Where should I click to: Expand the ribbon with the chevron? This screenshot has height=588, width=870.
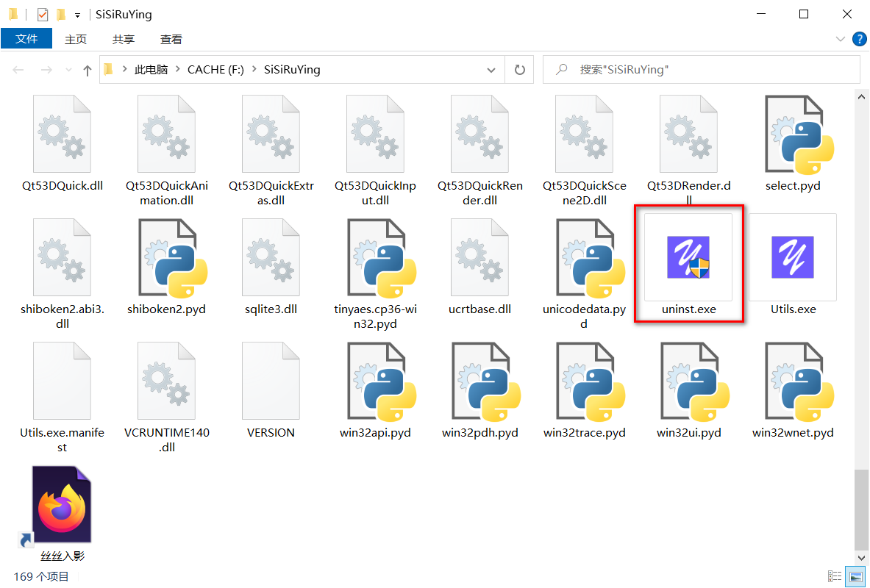coord(841,39)
